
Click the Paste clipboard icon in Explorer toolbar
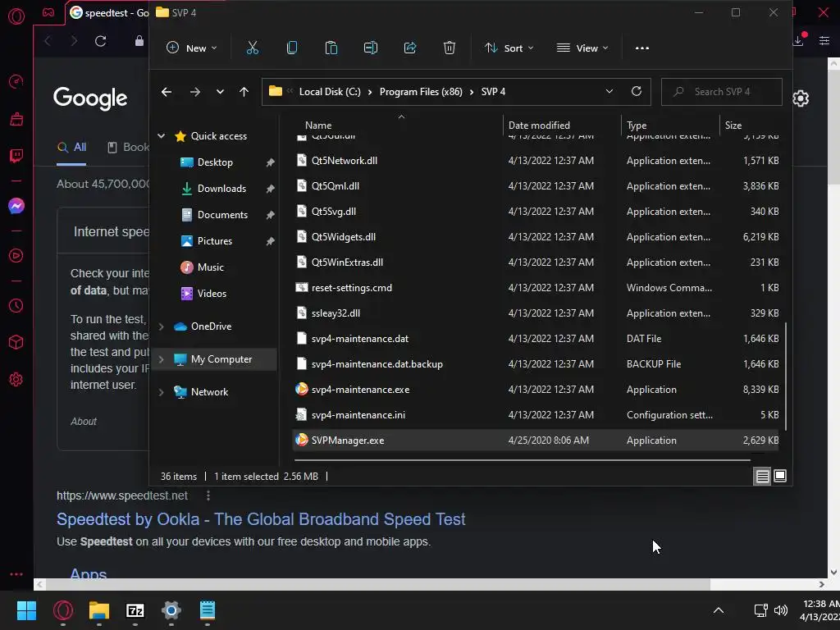coord(331,48)
